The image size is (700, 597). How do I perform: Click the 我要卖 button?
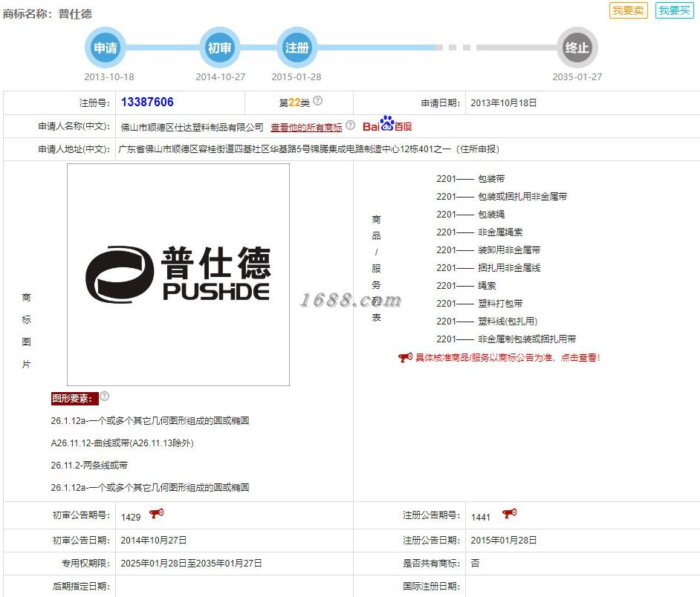[x=628, y=10]
